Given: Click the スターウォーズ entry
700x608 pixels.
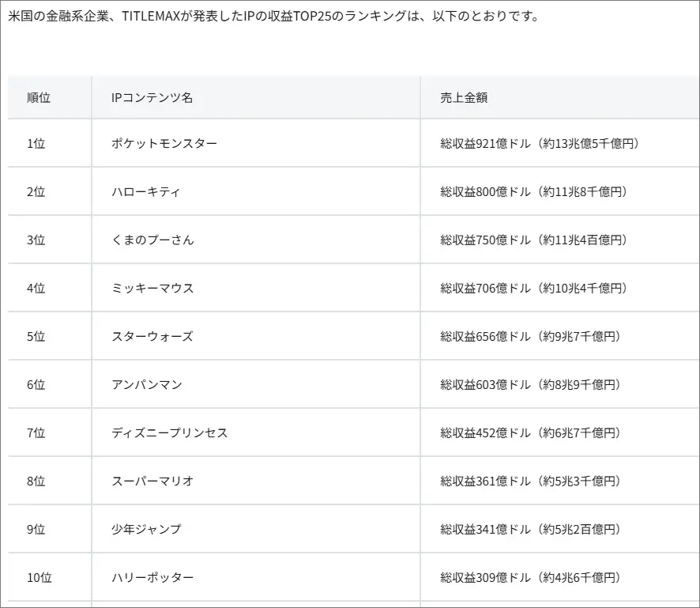Looking at the screenshot, I should [x=152, y=336].
